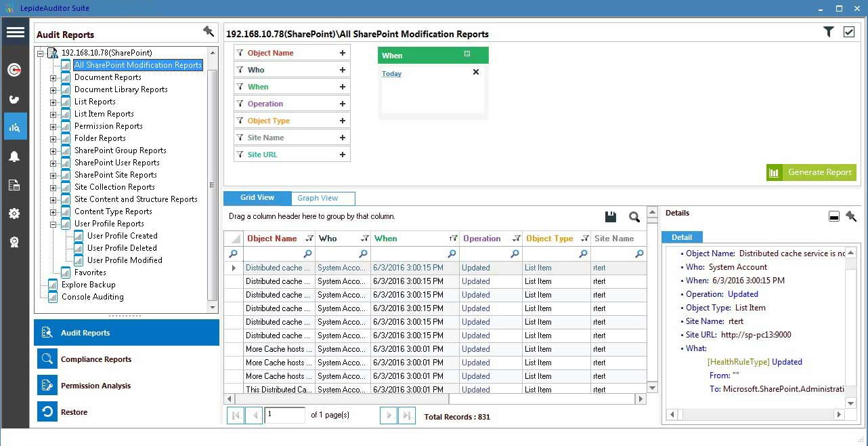Add a Who filter with plus
The height and width of the screenshot is (446, 868).
point(343,70)
